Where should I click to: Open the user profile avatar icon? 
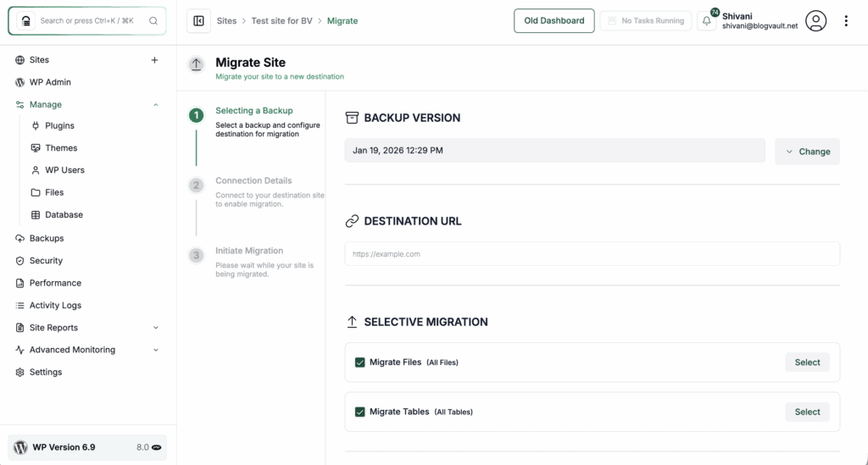(815, 21)
